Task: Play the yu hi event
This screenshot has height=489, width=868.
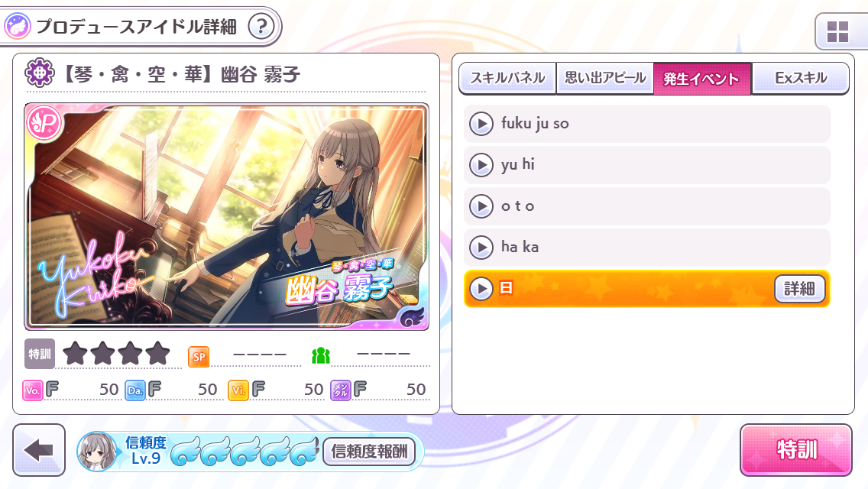Action: point(481,165)
